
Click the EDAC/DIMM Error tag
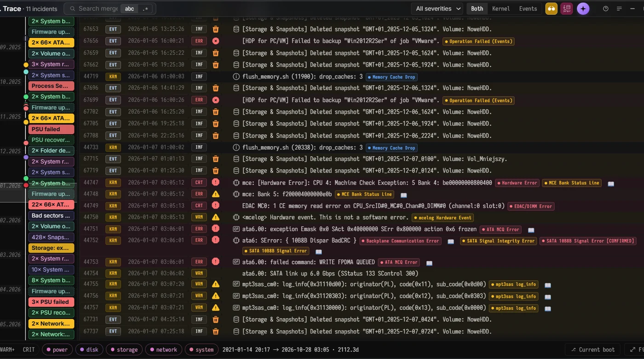531,206
